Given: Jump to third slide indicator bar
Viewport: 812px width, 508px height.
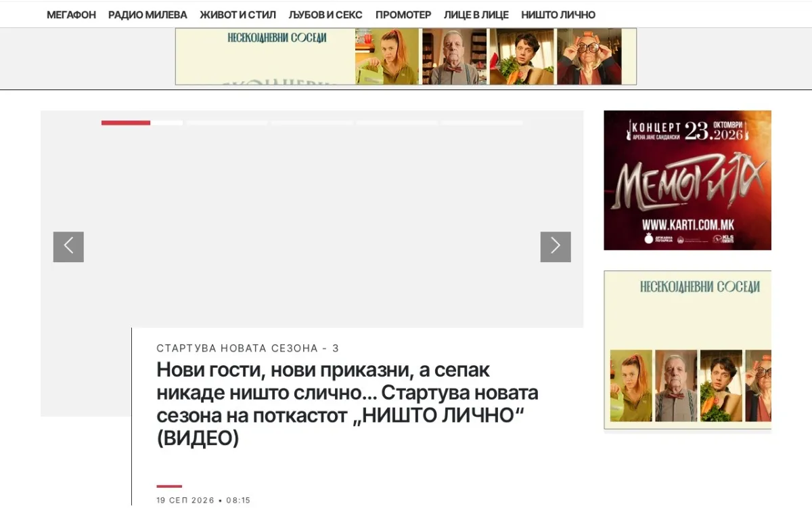Looking at the screenshot, I should tap(312, 123).
